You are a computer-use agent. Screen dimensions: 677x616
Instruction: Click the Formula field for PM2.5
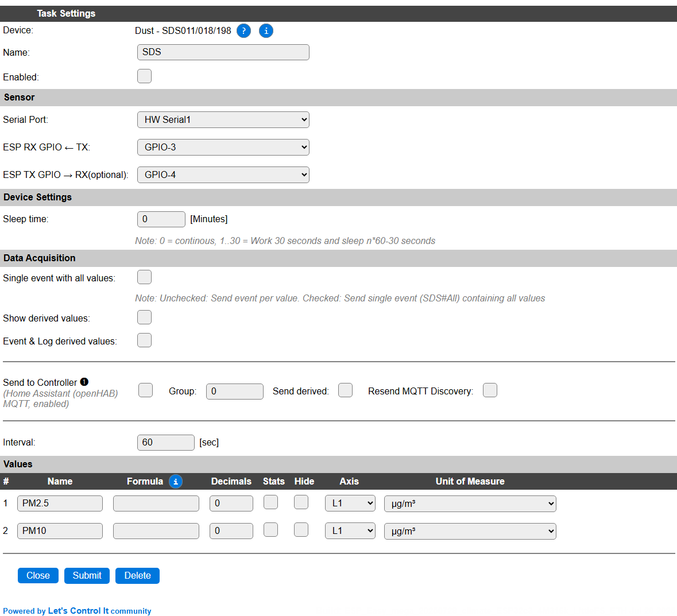point(156,503)
